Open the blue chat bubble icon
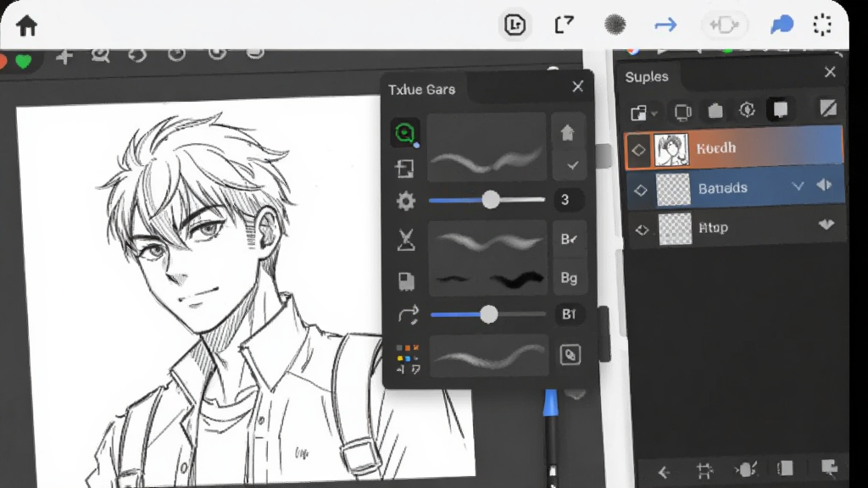 click(782, 25)
